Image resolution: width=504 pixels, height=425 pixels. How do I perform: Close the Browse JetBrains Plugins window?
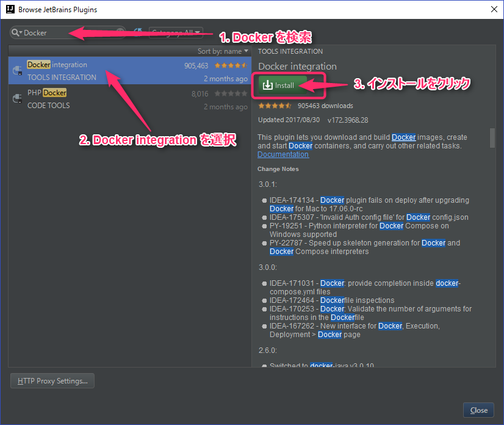tap(494, 9)
